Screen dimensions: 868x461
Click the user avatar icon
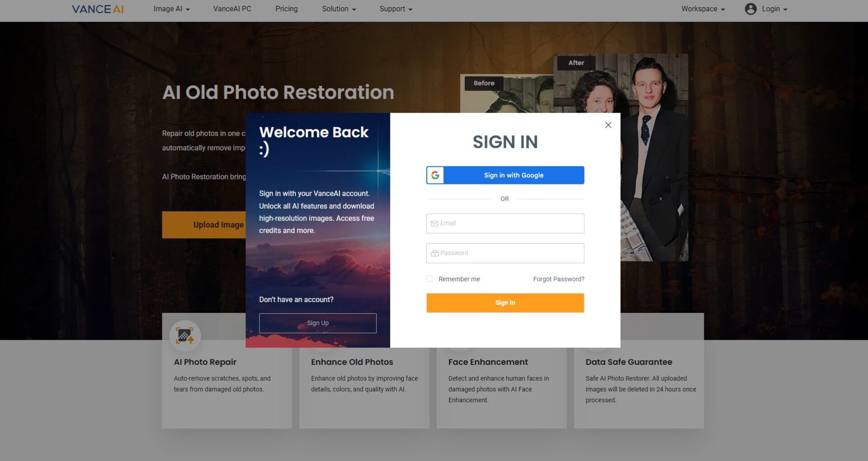coord(750,9)
